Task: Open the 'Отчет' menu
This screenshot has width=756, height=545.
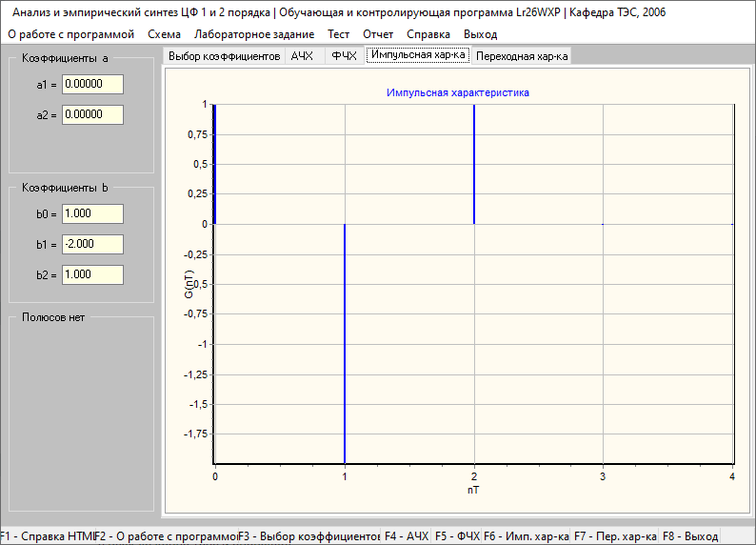Action: pos(378,34)
